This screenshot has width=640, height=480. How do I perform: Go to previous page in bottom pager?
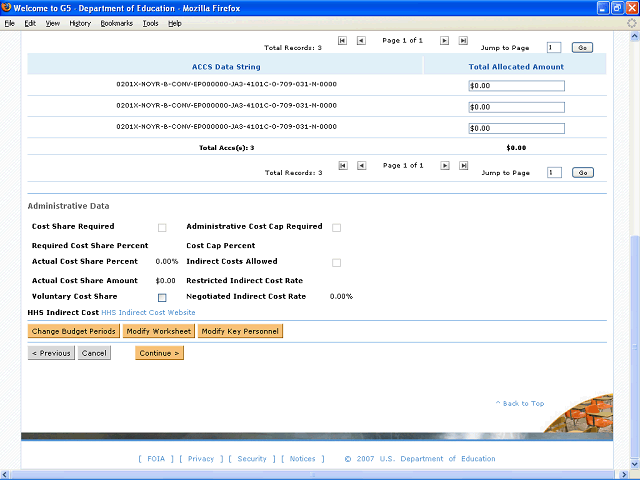tap(362, 165)
